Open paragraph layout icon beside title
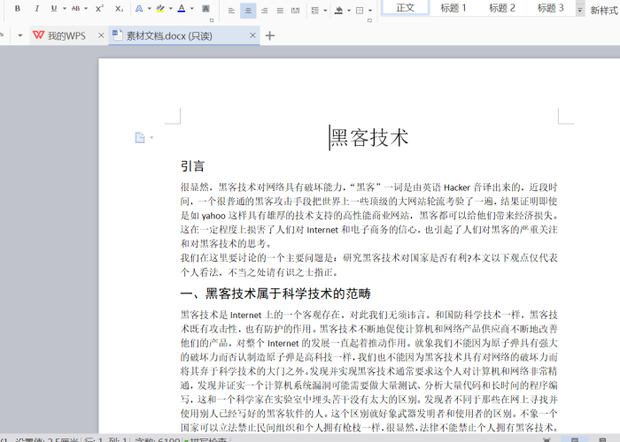 click(x=140, y=138)
